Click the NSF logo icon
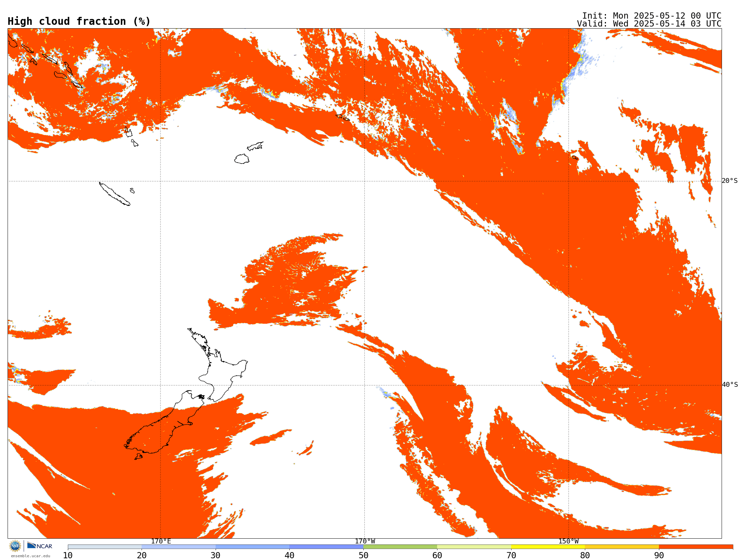Screen dimensions: 744x560 tap(15, 546)
